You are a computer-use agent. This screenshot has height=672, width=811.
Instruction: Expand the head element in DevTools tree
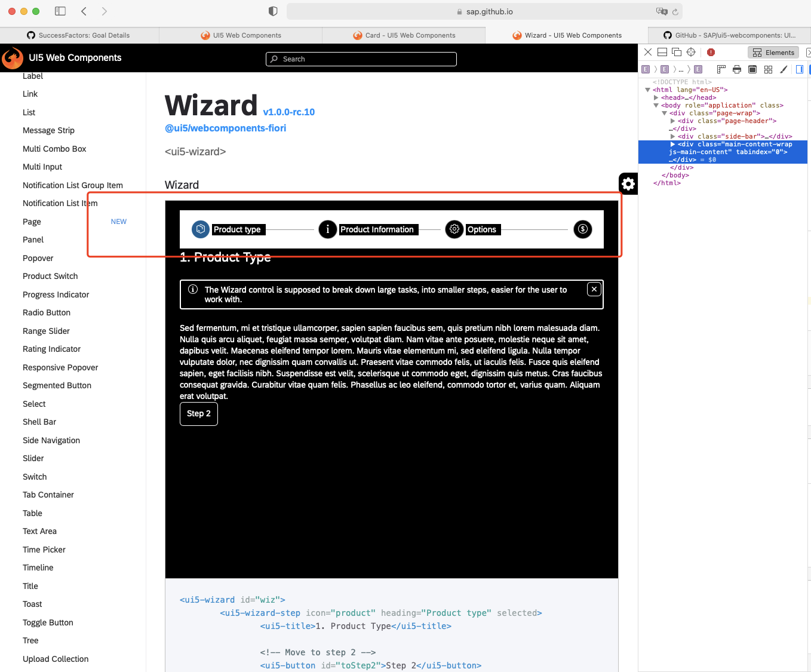pyautogui.click(x=656, y=97)
